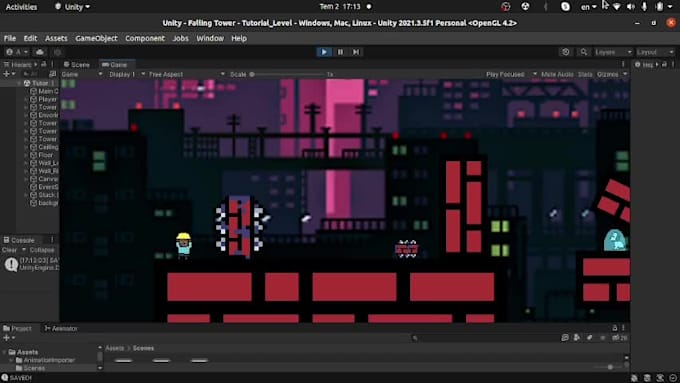The height and width of the screenshot is (383, 680).
Task: Clear the Console with Clear button
Action: pyautogui.click(x=9, y=250)
